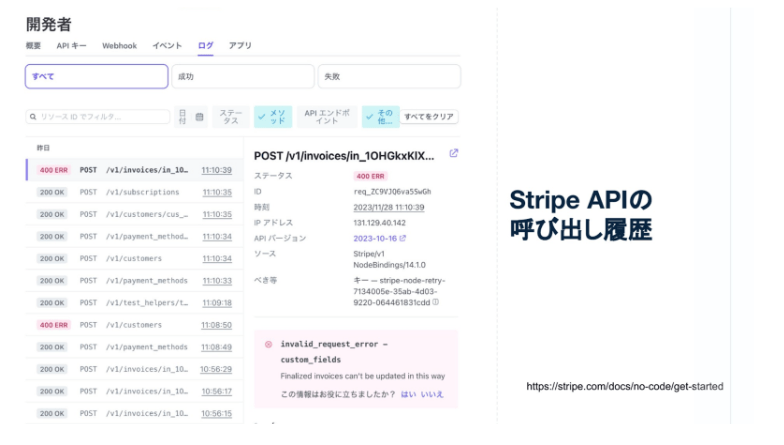The image size is (784, 445).
Task: Switch to the イベント tab
Action: (167, 46)
